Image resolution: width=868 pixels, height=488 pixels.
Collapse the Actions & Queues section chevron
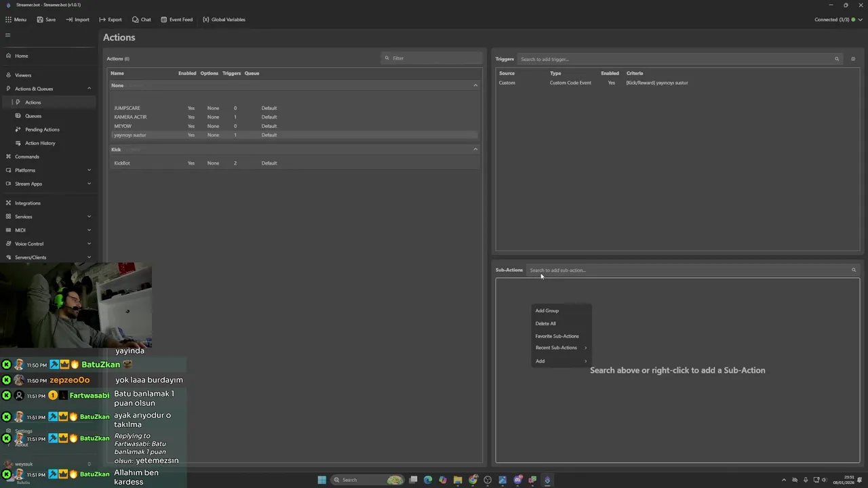pos(89,89)
